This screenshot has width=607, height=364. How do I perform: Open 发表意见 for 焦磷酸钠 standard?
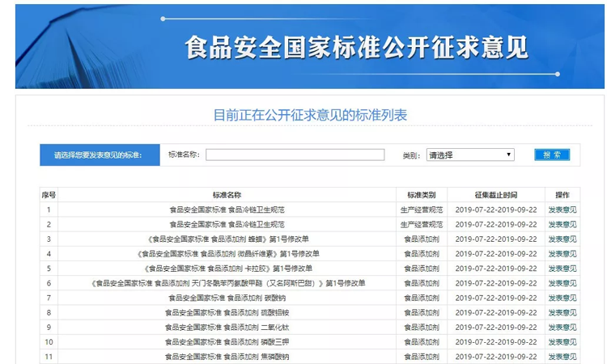click(x=562, y=356)
